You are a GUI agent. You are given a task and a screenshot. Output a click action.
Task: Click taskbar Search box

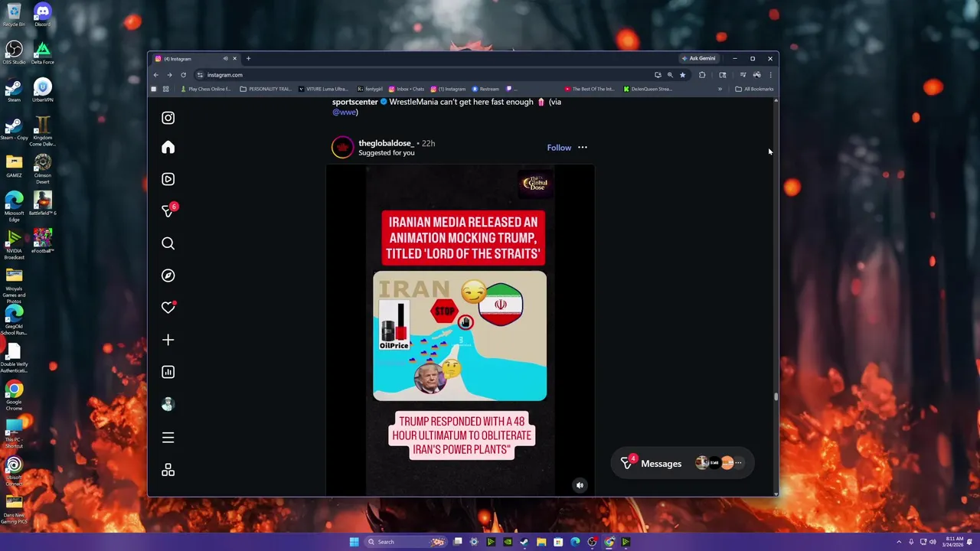(x=406, y=542)
